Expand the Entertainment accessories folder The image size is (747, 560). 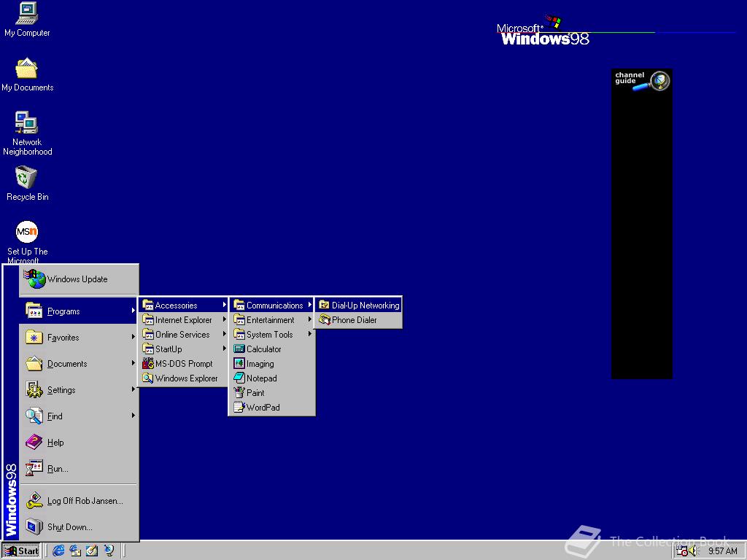(x=272, y=320)
